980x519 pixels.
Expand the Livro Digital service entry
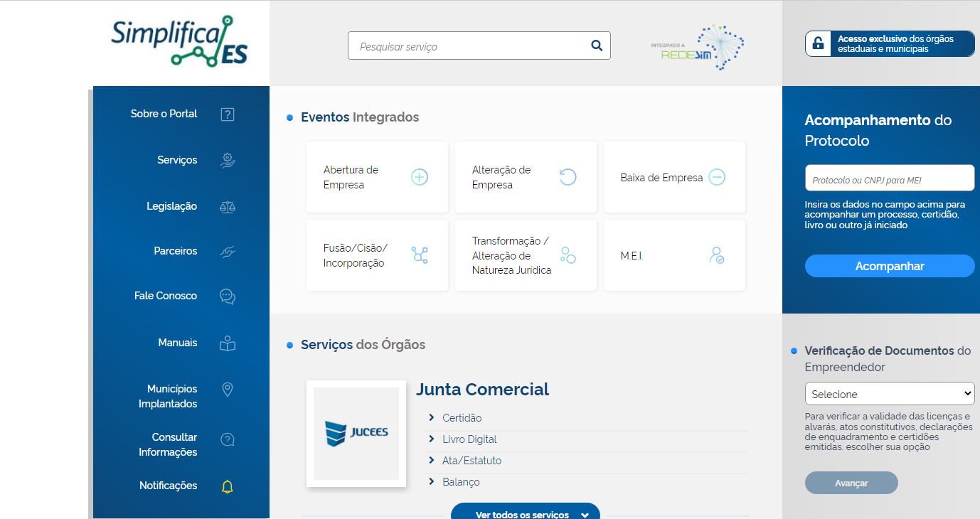pyautogui.click(x=469, y=439)
